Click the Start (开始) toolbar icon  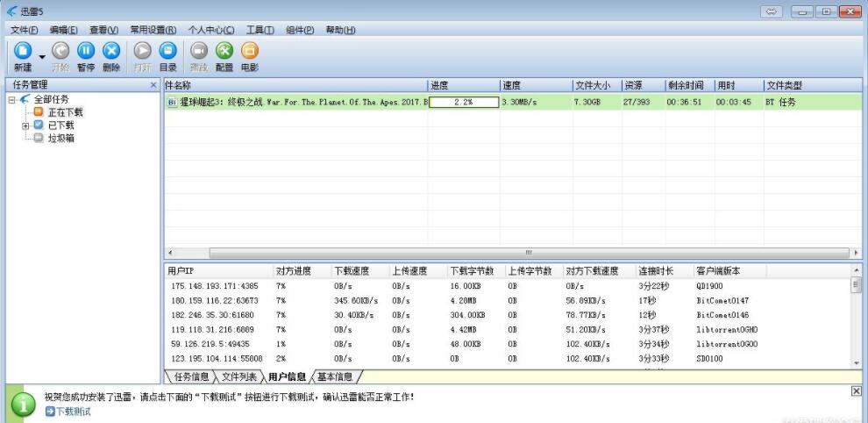[60, 51]
